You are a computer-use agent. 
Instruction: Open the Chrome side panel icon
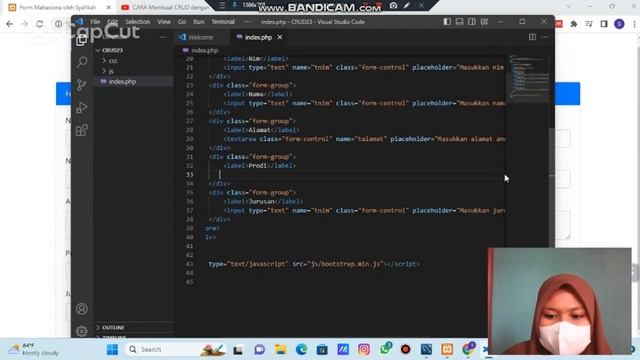604,24
